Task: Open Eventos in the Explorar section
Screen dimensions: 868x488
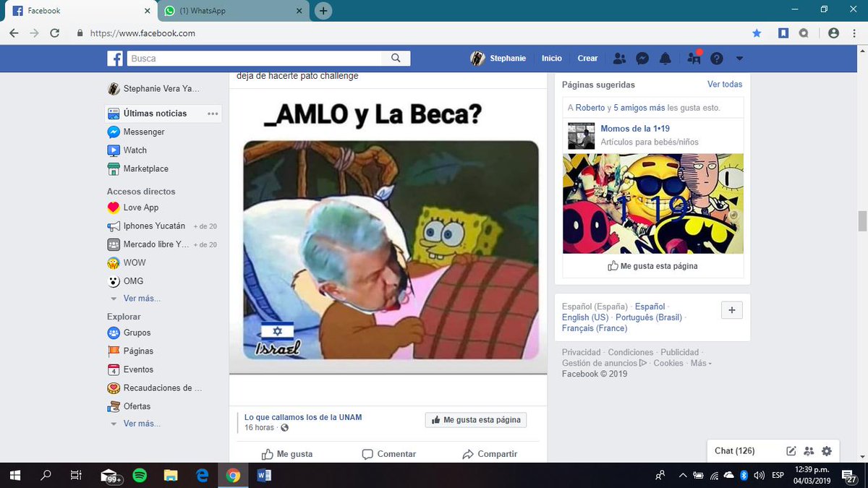Action: pyautogui.click(x=138, y=369)
